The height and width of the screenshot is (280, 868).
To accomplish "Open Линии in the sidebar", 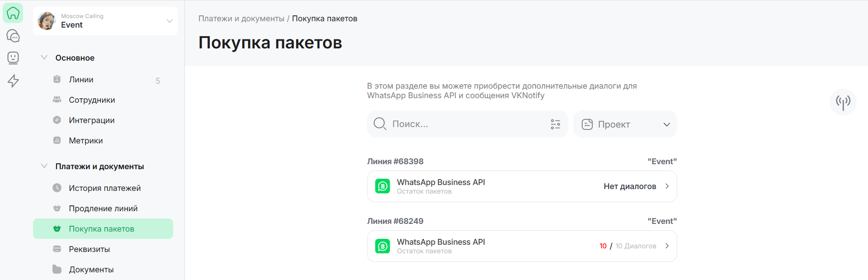I will pyautogui.click(x=81, y=80).
